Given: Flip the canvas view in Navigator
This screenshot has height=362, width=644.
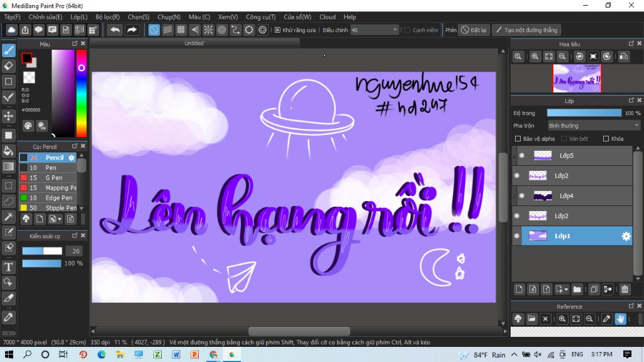Looking at the screenshot, I should (x=623, y=57).
